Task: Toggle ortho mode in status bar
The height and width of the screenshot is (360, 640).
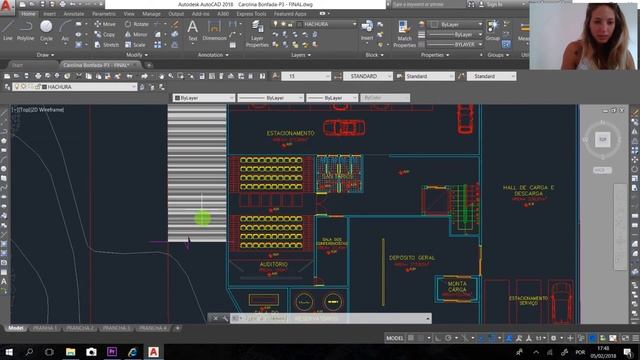Action: 438,338
